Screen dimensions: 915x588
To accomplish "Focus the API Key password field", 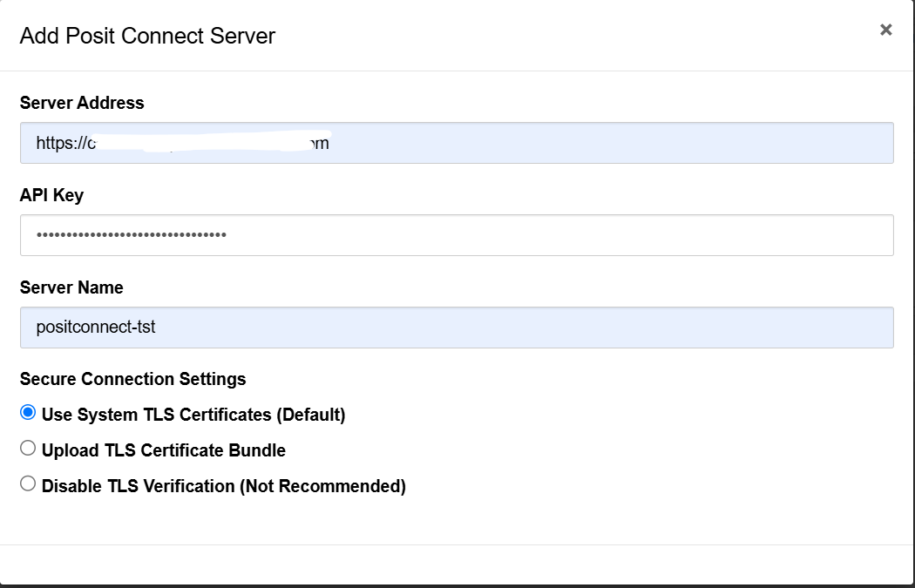I will coord(457,235).
